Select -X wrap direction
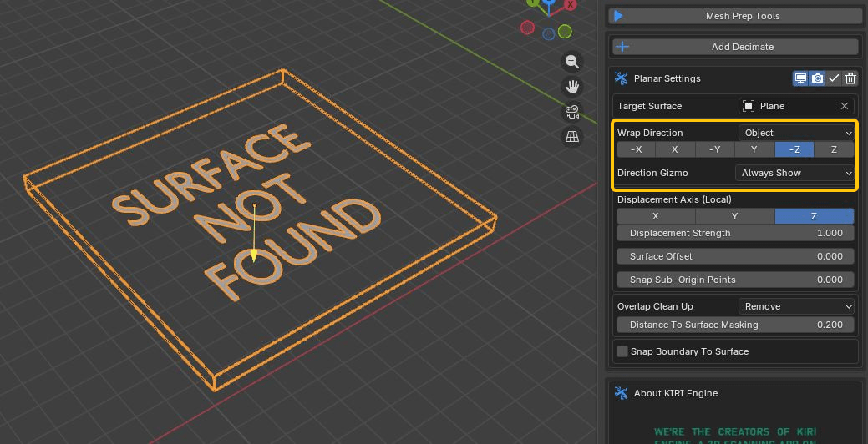This screenshot has width=868, height=444. (x=636, y=149)
